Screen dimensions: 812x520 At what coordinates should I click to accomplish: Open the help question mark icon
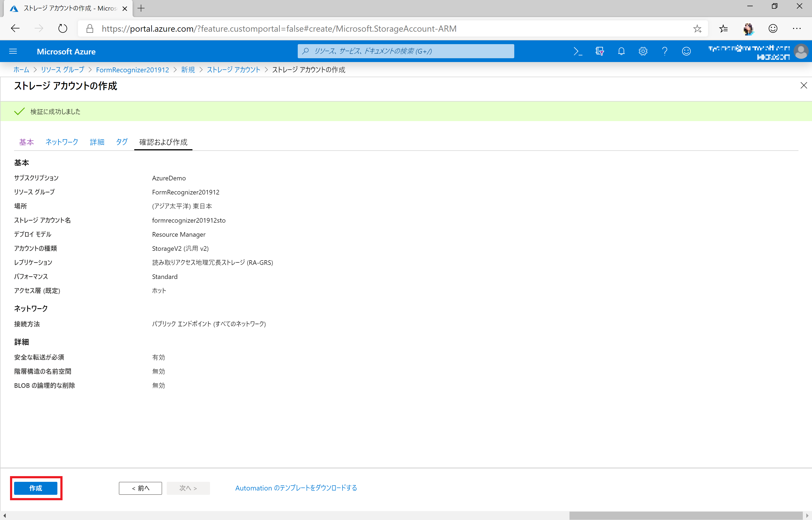pos(664,51)
